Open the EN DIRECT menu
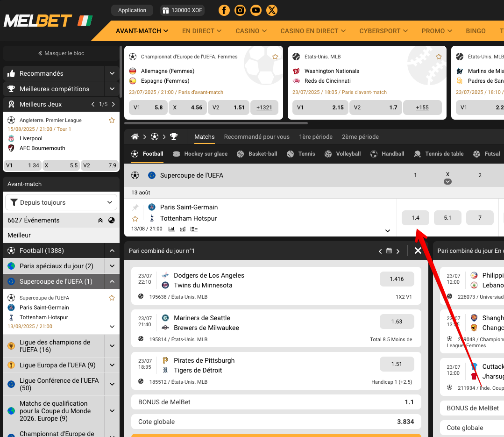504x437 pixels. 201,31
